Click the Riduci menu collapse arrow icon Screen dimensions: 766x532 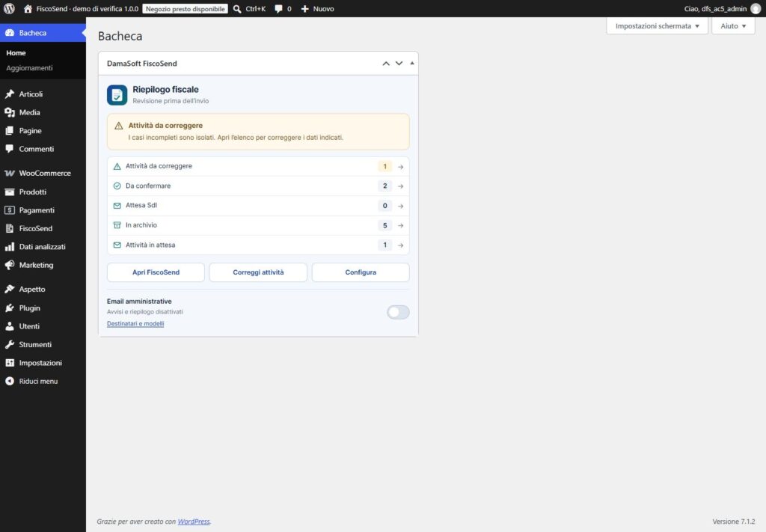(x=9, y=381)
